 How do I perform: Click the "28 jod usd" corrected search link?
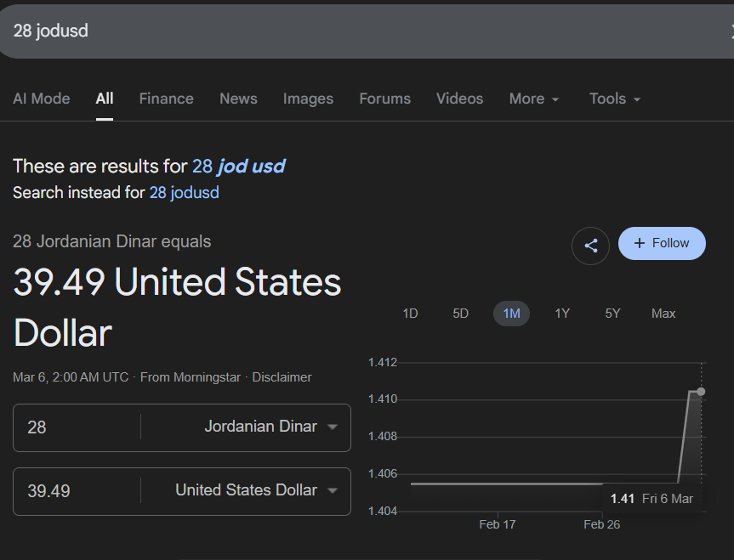coord(238,166)
